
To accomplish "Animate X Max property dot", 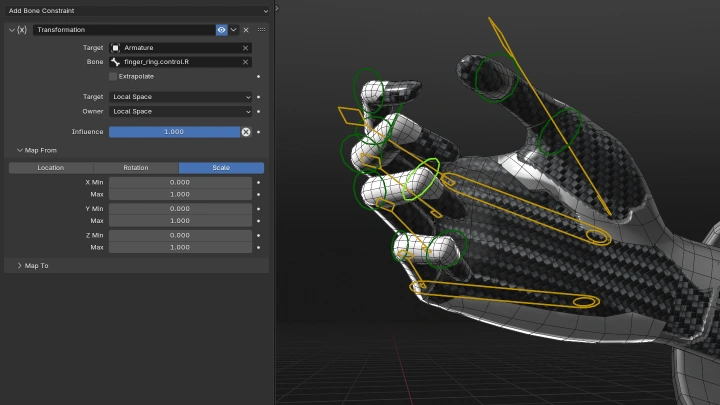I will pyautogui.click(x=259, y=194).
